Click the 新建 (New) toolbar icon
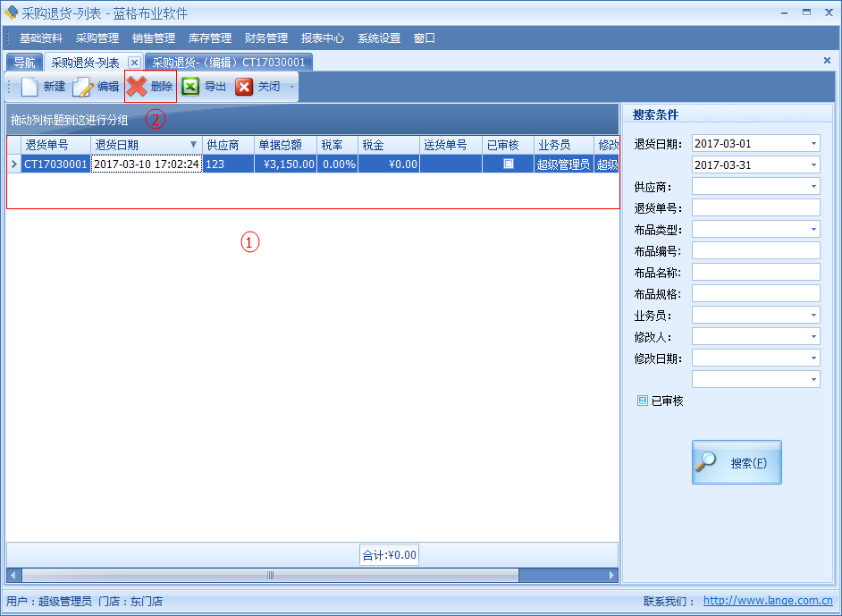842x616 pixels. (x=30, y=87)
